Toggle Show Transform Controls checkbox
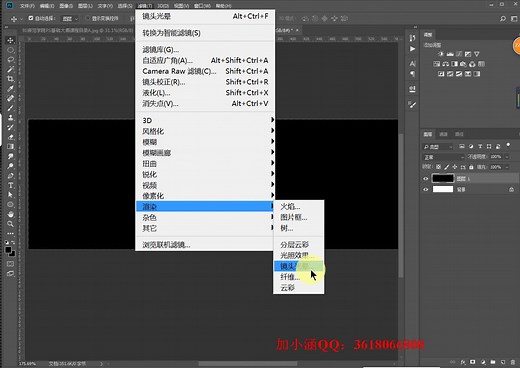This screenshot has height=368, width=520. click(x=88, y=18)
